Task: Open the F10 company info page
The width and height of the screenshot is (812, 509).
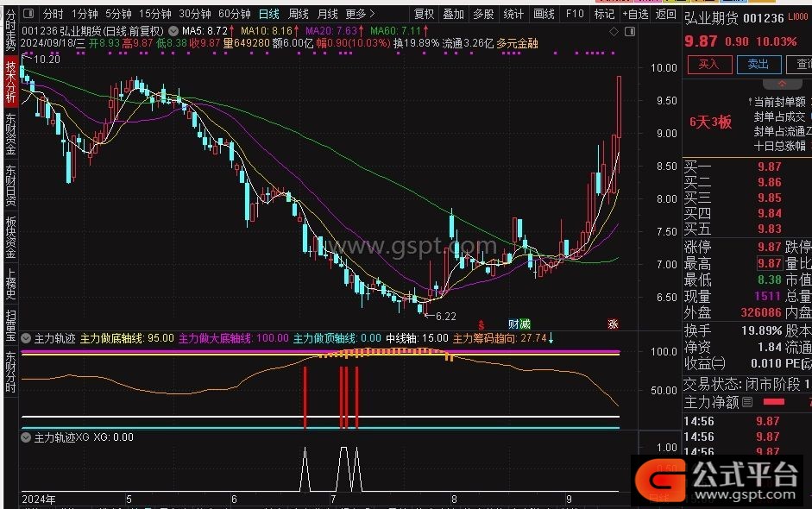Action: coord(575,14)
